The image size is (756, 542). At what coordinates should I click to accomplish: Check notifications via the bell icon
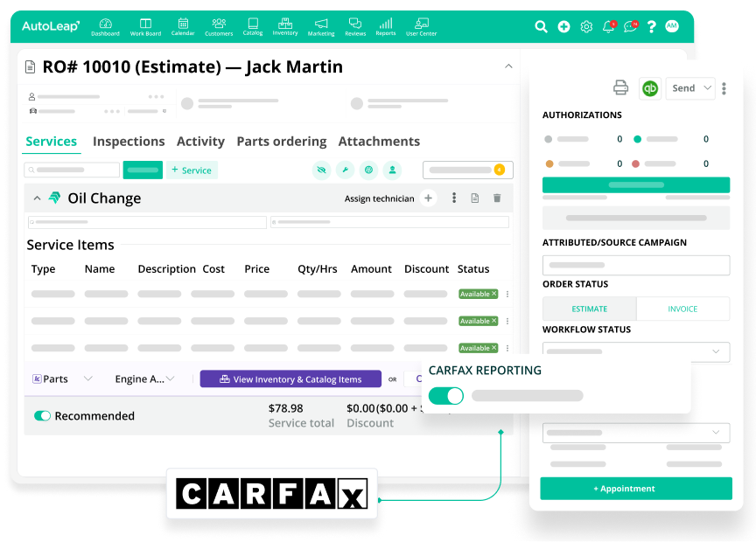point(609,26)
